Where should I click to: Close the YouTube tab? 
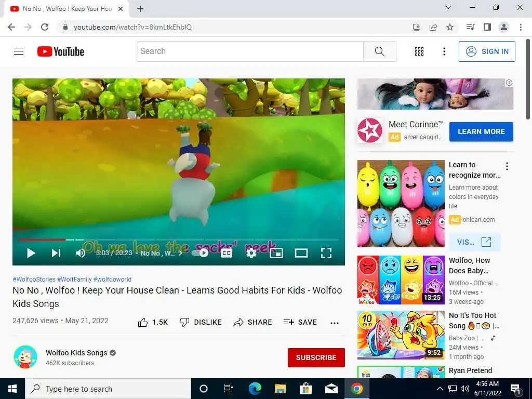(x=120, y=9)
